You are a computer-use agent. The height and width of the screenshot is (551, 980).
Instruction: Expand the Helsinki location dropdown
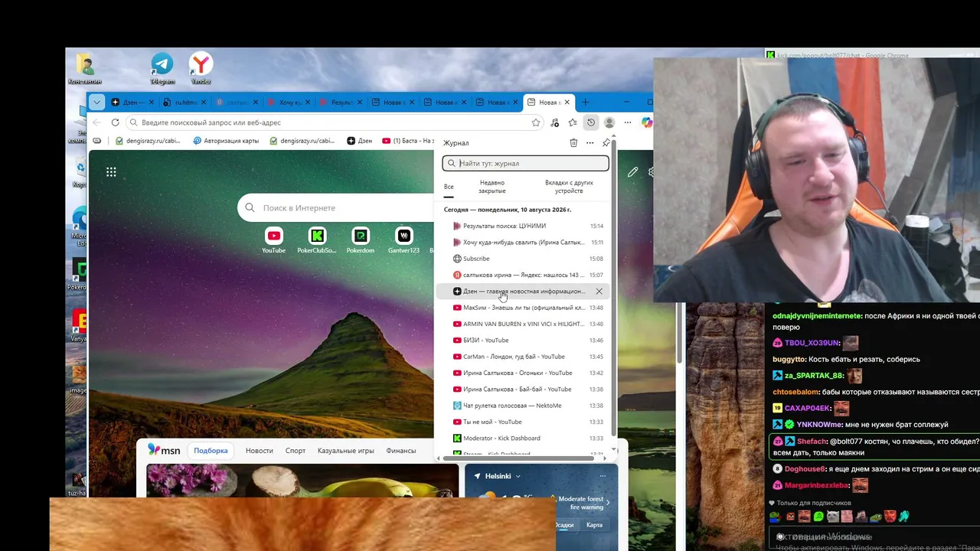coord(518,476)
